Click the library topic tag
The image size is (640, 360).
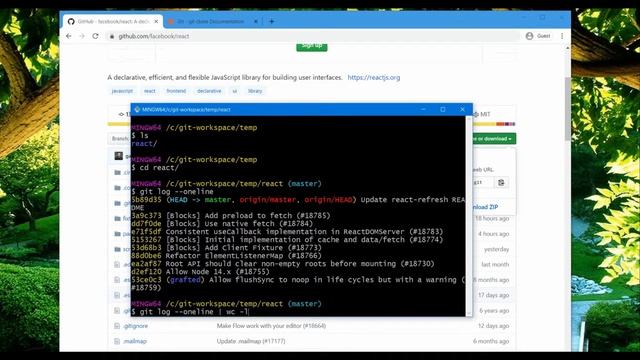click(255, 91)
